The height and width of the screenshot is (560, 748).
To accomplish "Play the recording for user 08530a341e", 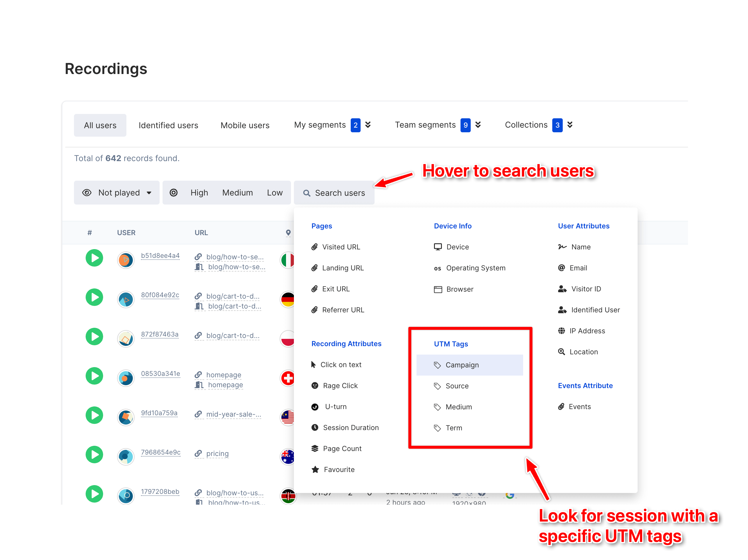I will pyautogui.click(x=94, y=376).
